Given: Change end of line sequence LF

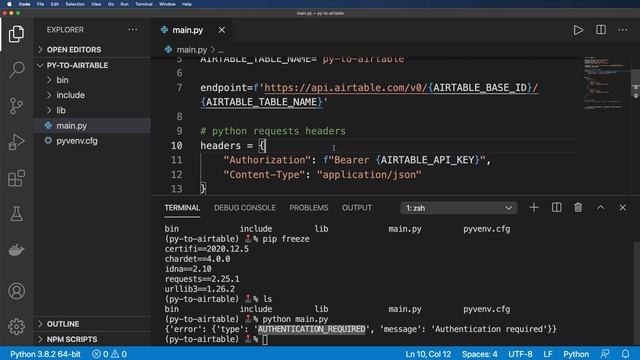Looking at the screenshot, I should pos(548,354).
